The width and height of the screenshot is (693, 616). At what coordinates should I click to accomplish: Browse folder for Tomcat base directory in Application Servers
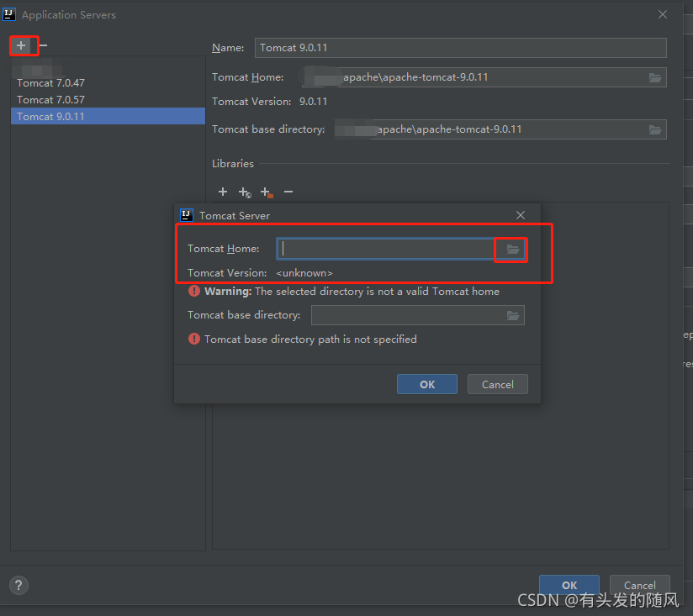[x=655, y=129]
